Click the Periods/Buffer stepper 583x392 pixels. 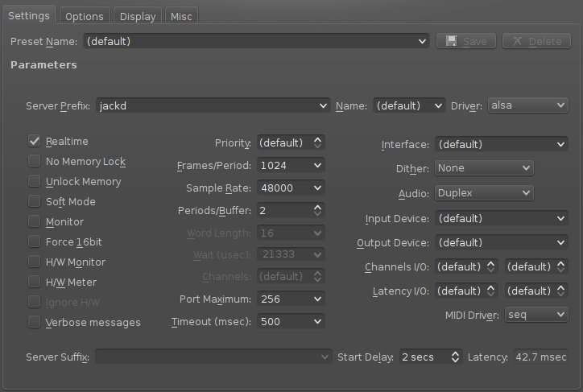pos(318,211)
